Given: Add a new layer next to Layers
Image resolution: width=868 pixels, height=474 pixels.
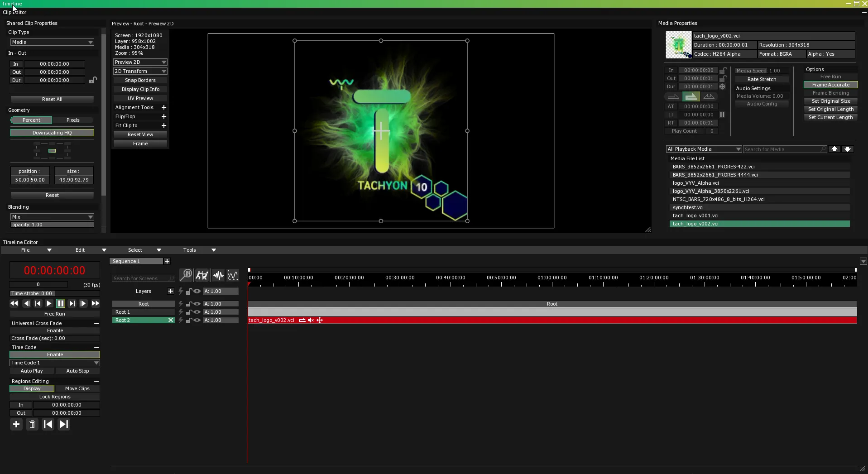Looking at the screenshot, I should click(171, 291).
